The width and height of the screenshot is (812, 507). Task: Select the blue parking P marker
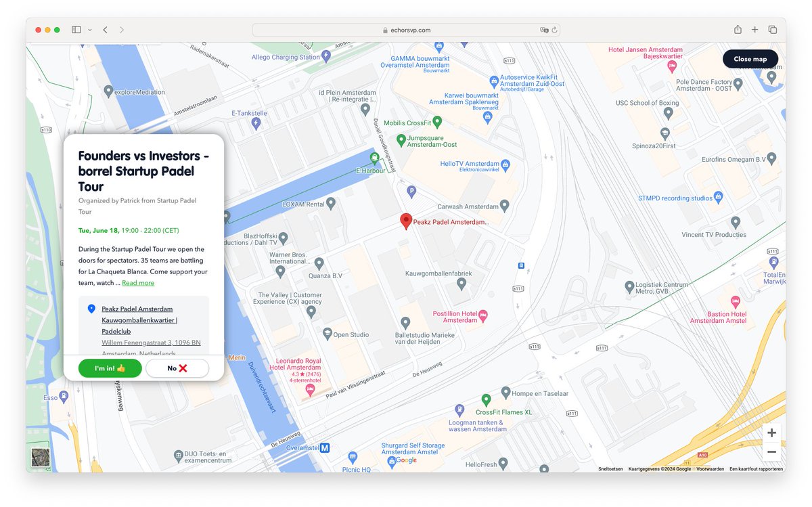(411, 192)
